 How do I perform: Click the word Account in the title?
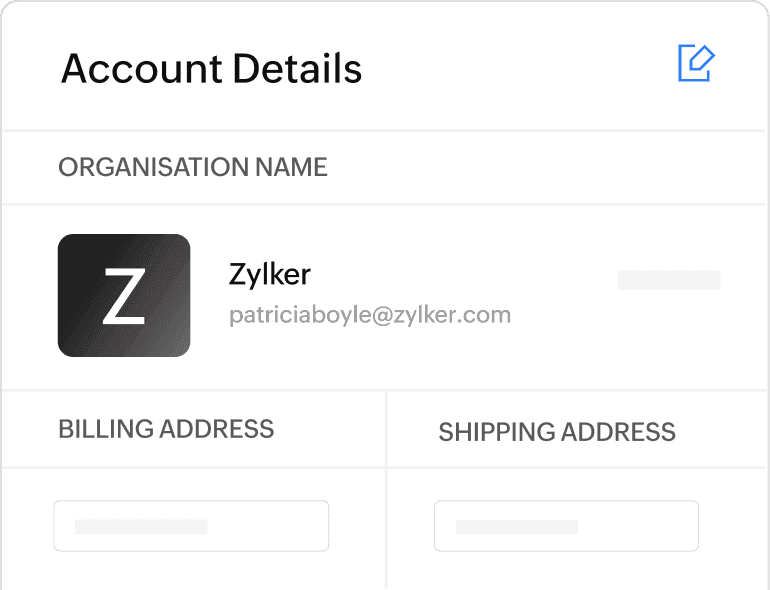click(x=141, y=68)
